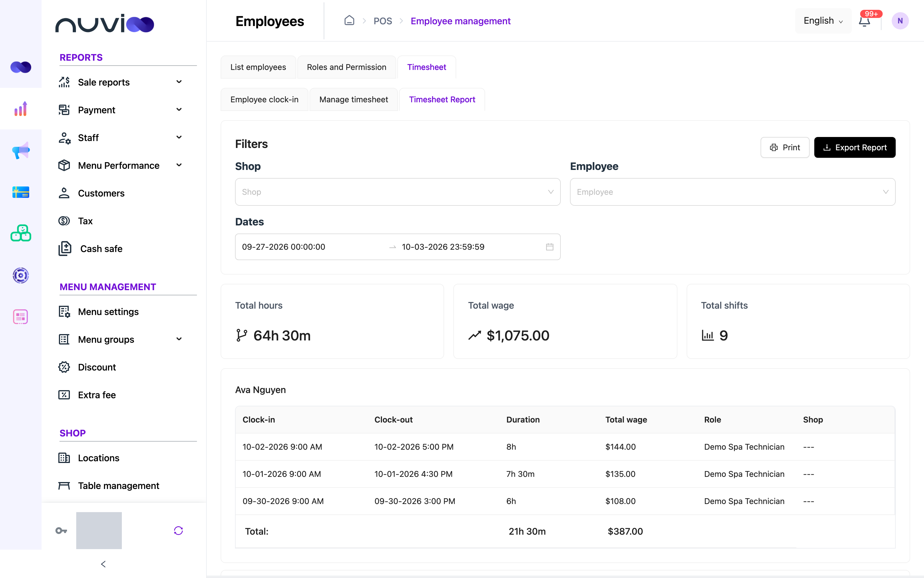Click the end date 10-03-2026 field
Viewport: 924px width, 578px height.
[x=443, y=247]
